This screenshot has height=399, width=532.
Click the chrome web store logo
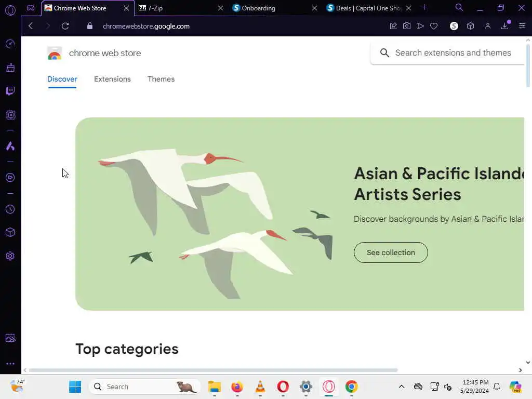tap(94, 54)
